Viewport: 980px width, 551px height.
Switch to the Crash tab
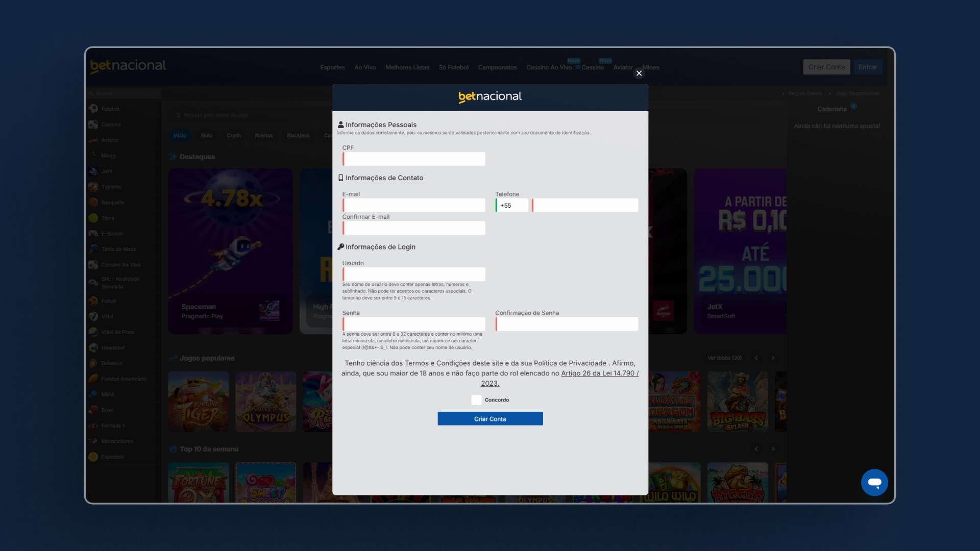234,136
